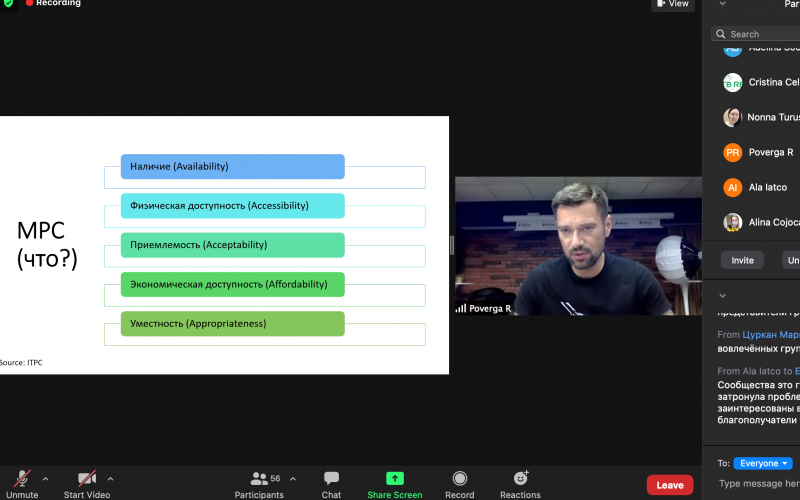The width and height of the screenshot is (800, 500).
Task: Expand the arrow beside Participants count
Action: (291, 479)
